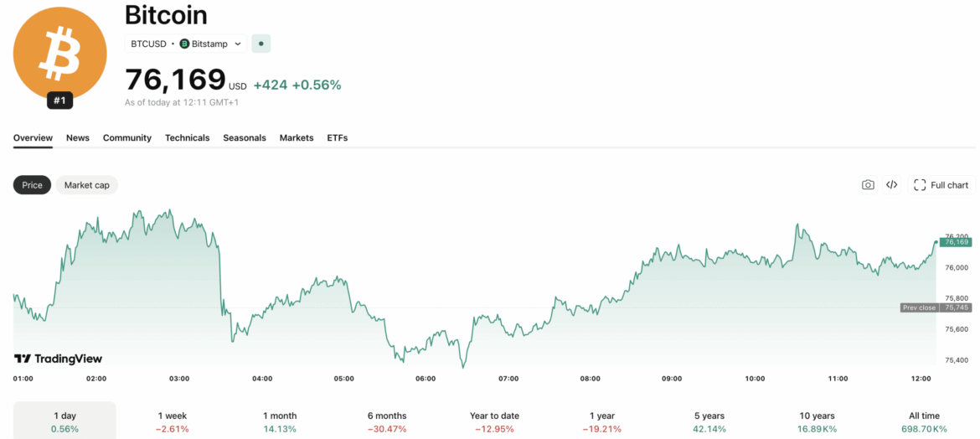The width and height of the screenshot is (980, 439).
Task: Select the 1 month time range
Action: [x=280, y=421]
